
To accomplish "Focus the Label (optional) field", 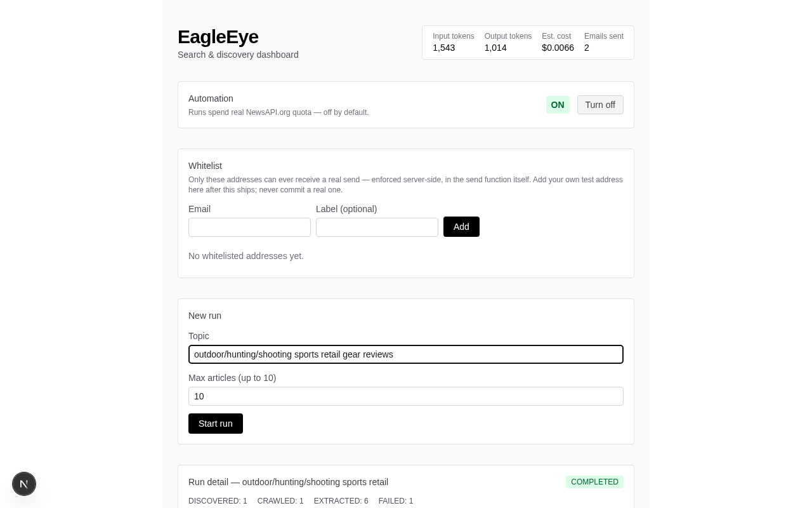I will click(377, 227).
